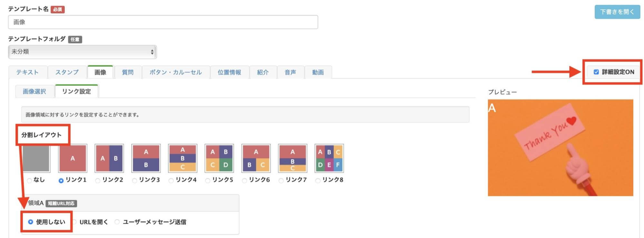Viewport: 644px width, 238px height.
Task: Toggle the 詳細設定ON checkbox
Action: (596, 72)
